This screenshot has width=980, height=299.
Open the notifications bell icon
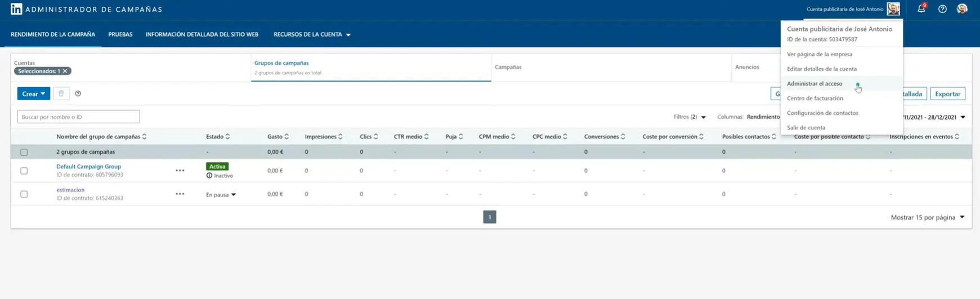coord(921,9)
